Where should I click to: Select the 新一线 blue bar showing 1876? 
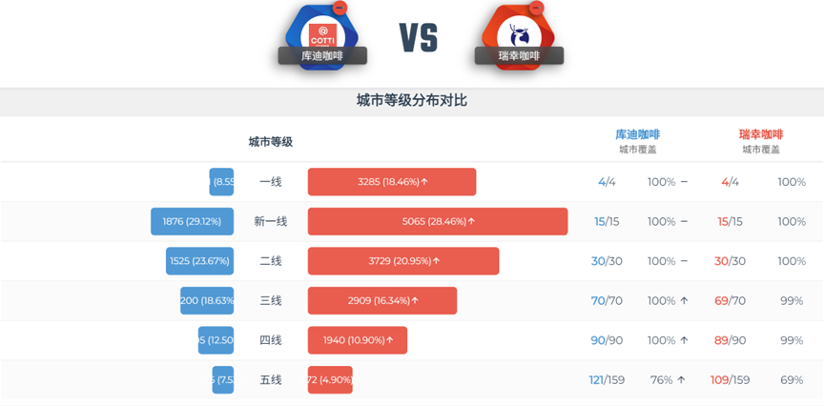(x=192, y=222)
